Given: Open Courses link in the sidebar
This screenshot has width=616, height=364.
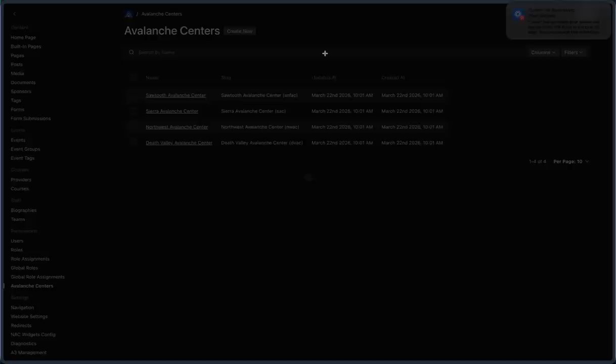Looking at the screenshot, I should 20,189.
